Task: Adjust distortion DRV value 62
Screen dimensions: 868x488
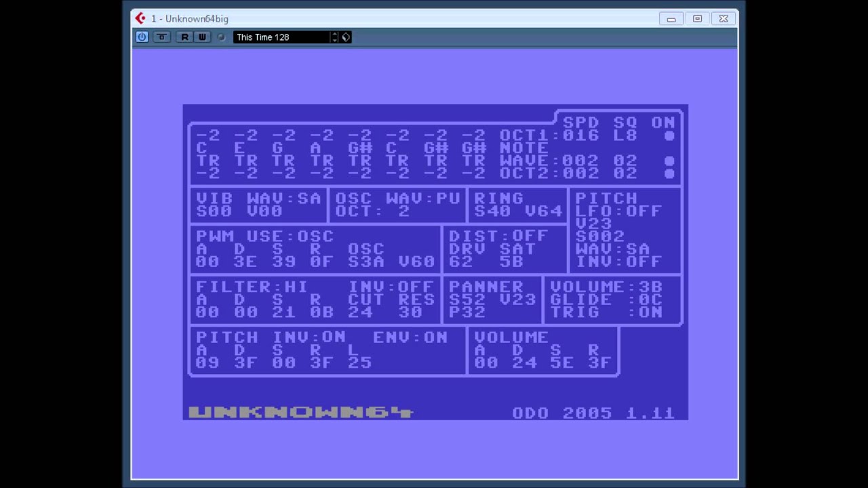Action: (461, 262)
